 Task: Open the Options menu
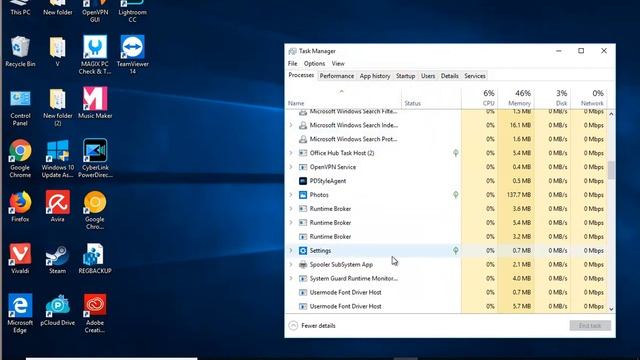click(314, 64)
